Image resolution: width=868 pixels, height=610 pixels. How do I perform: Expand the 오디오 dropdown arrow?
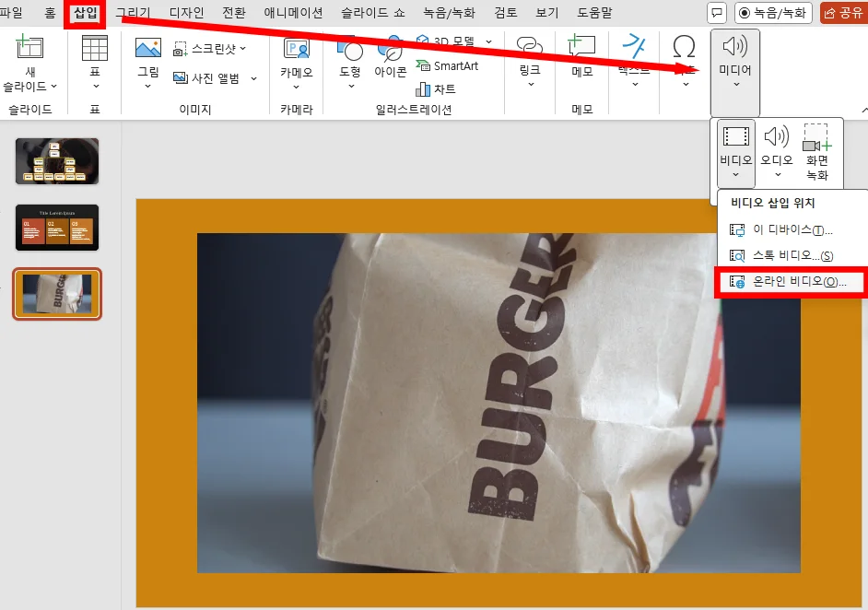click(x=778, y=175)
